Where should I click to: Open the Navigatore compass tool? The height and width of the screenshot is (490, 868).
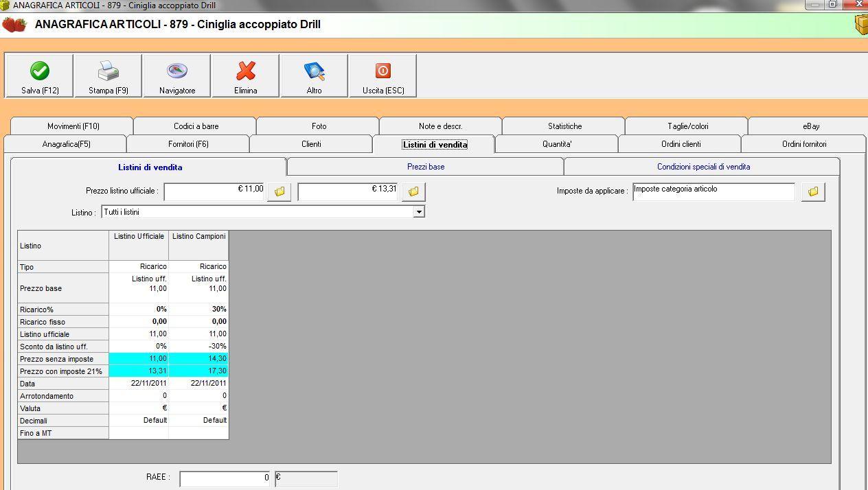176,76
